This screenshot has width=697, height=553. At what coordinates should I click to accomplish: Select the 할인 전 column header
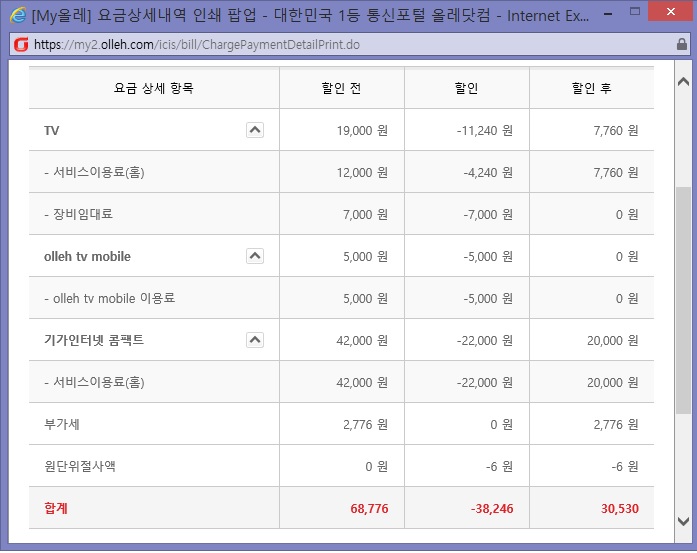point(341,88)
